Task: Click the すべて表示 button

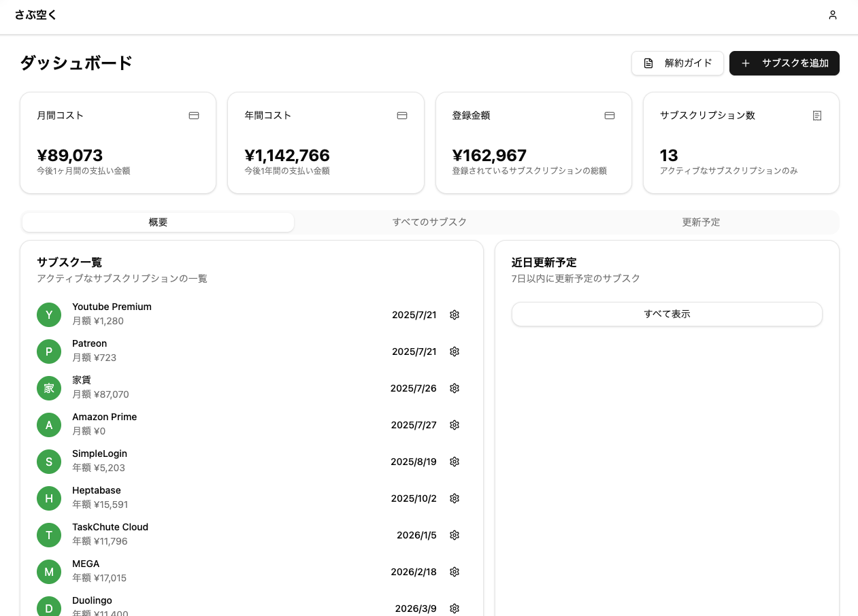Action: (667, 314)
